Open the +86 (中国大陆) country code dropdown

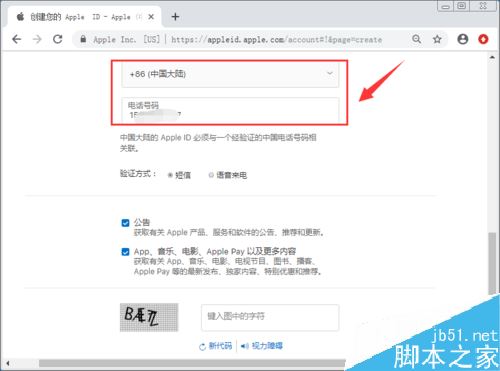click(230, 74)
